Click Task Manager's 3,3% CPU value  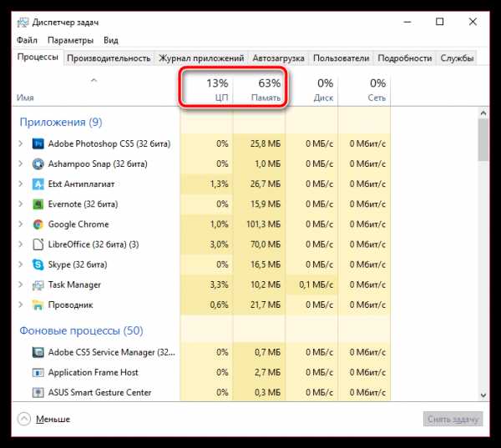219,284
